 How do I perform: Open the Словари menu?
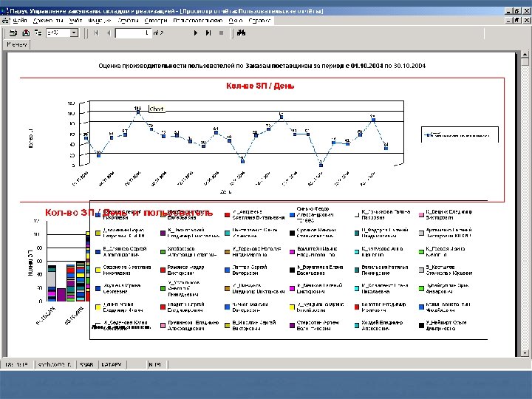coord(156,21)
